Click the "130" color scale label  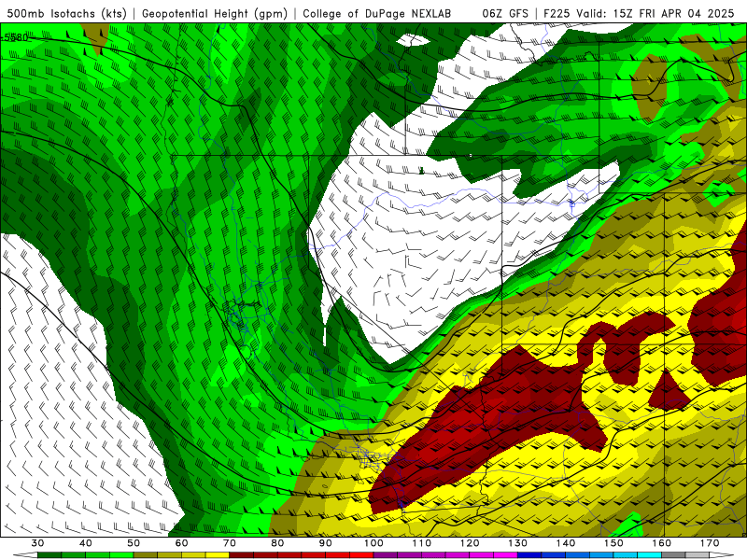pyautogui.click(x=518, y=543)
